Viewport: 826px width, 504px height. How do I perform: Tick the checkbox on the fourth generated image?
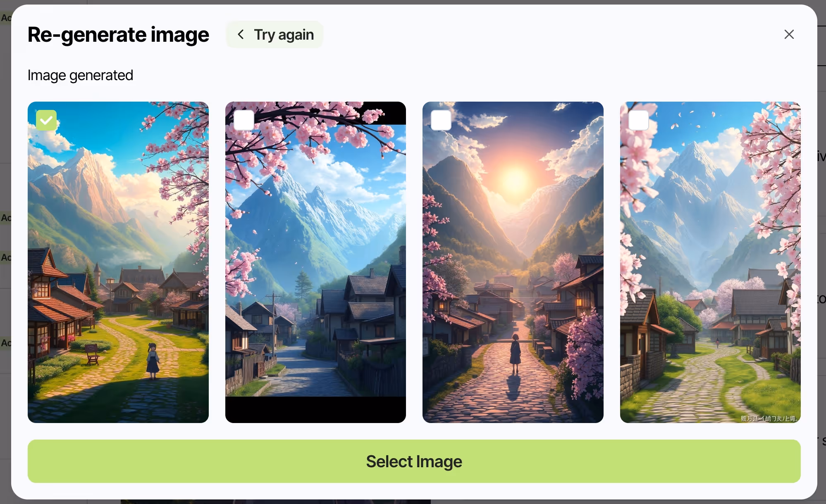click(x=639, y=120)
